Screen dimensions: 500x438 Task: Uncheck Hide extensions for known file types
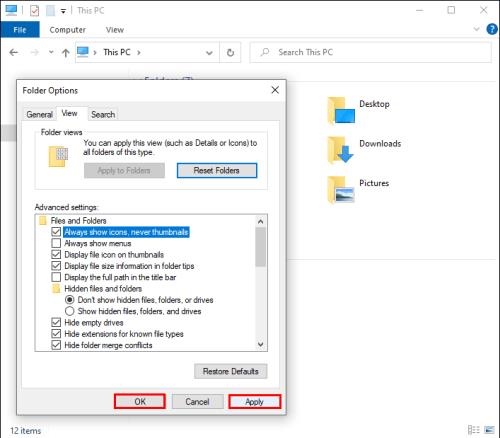[56, 334]
